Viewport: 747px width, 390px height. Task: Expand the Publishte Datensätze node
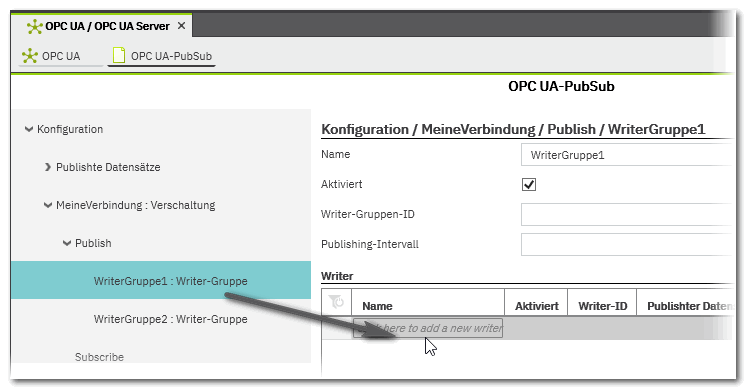[48, 167]
